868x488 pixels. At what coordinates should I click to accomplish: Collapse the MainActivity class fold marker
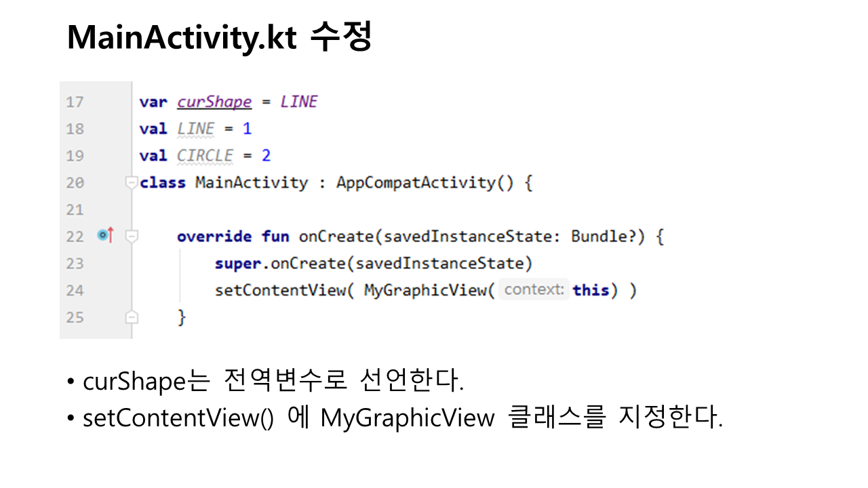(132, 182)
